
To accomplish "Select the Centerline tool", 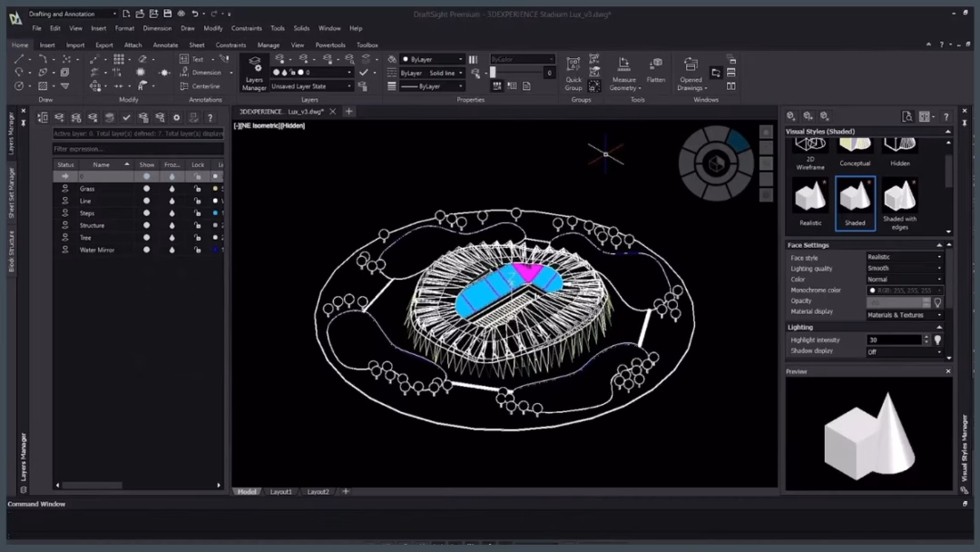I will coord(200,86).
